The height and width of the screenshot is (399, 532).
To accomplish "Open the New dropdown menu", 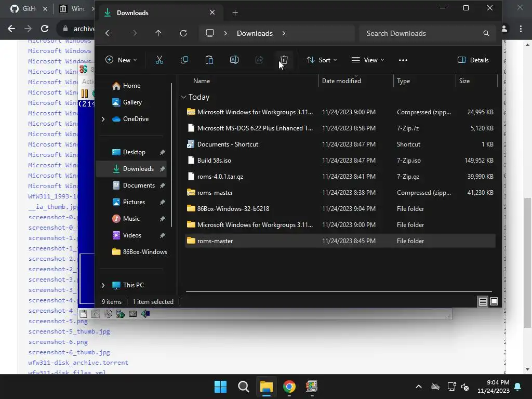I will pyautogui.click(x=121, y=60).
